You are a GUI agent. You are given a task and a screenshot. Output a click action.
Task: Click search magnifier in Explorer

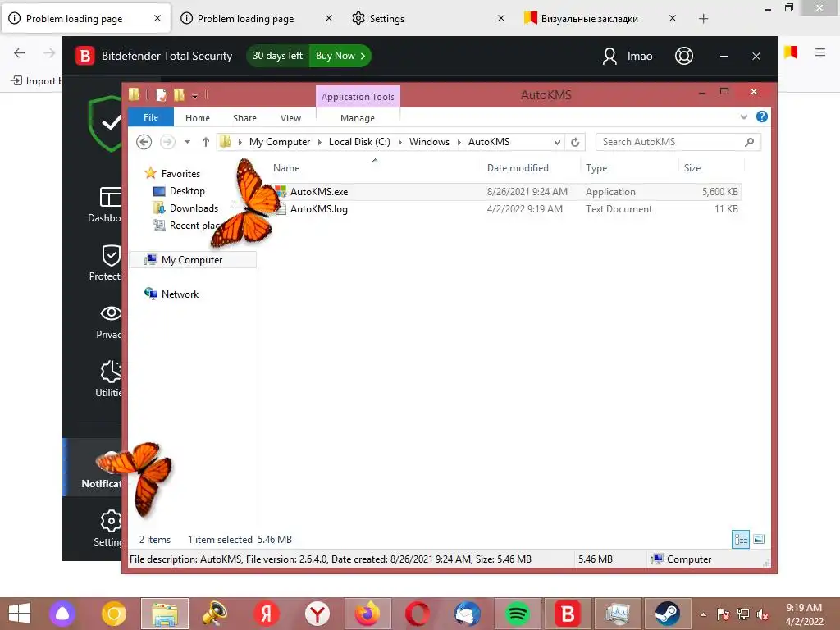[x=750, y=142]
